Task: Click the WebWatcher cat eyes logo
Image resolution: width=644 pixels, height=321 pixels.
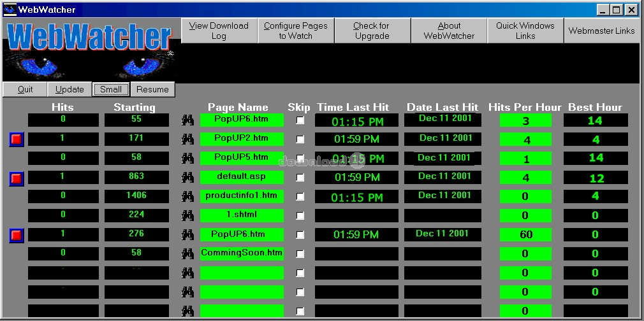Action: pyautogui.click(x=89, y=50)
